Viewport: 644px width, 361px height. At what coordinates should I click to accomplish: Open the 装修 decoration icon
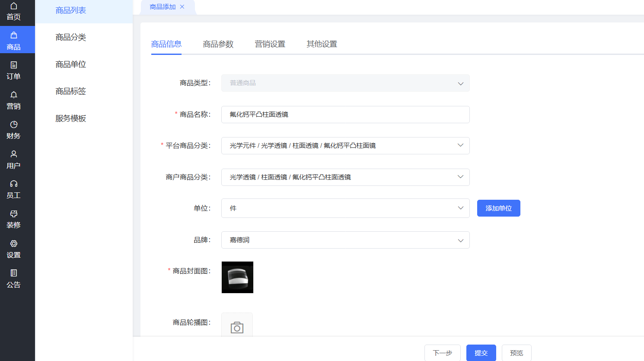[13, 214]
